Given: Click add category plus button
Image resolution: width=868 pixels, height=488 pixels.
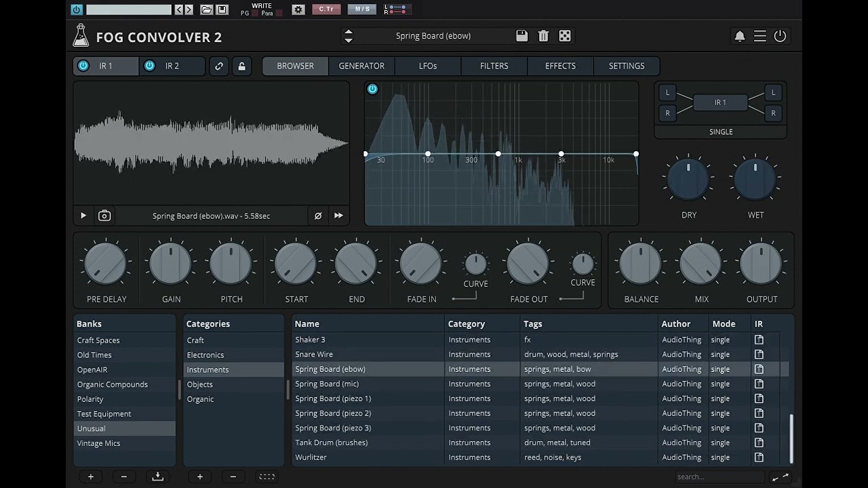Looking at the screenshot, I should [x=199, y=476].
